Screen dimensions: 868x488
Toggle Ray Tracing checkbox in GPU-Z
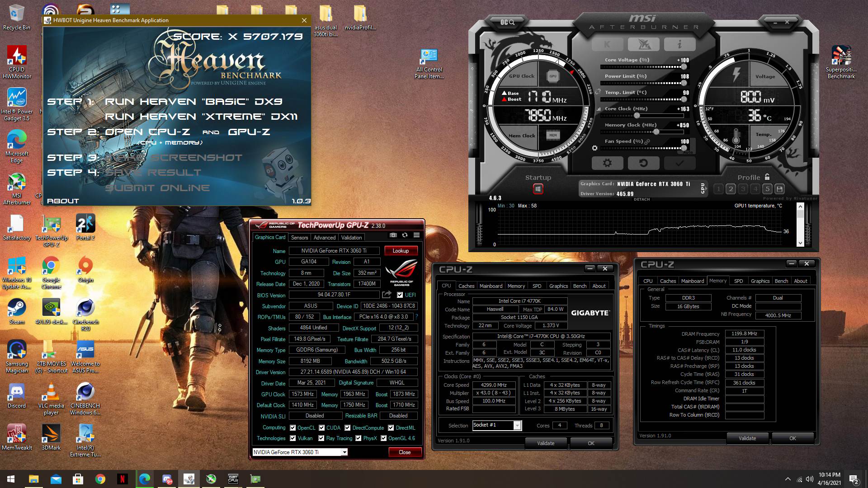(321, 438)
